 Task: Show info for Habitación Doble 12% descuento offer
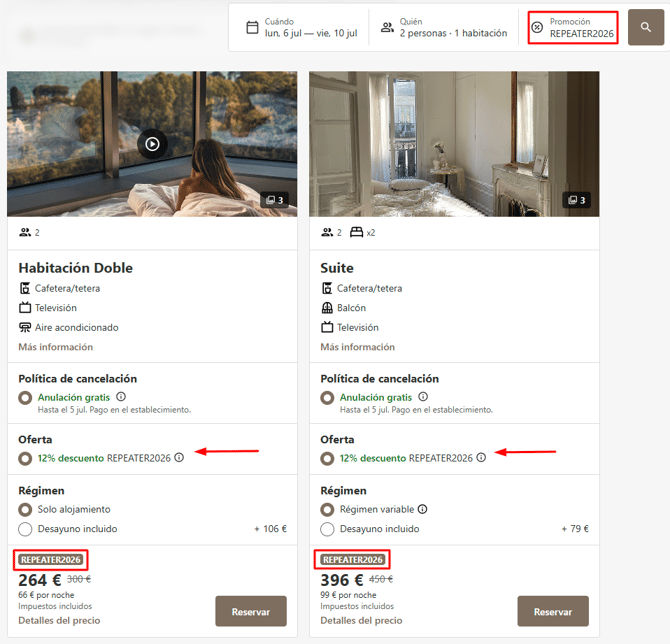(179, 458)
